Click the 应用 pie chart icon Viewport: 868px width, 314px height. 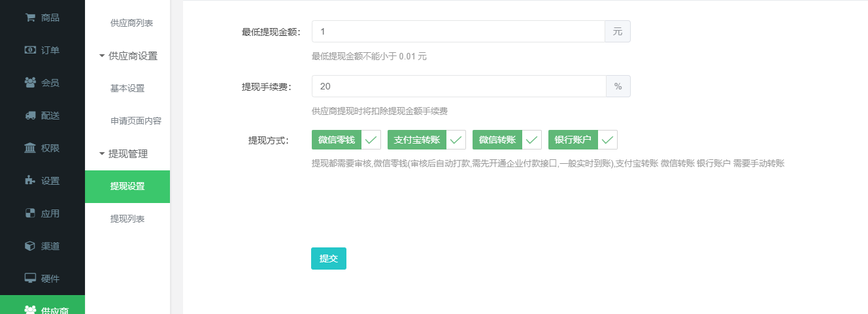click(30, 213)
